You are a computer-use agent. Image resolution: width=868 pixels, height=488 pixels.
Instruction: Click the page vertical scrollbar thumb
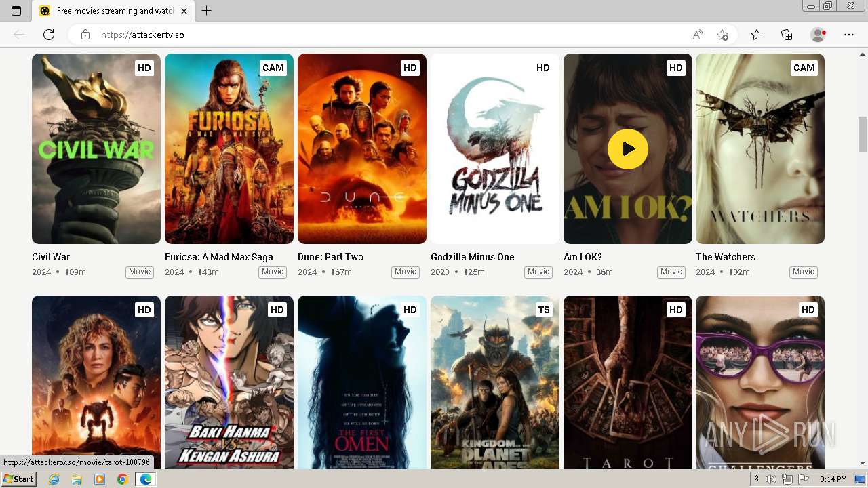[x=863, y=134]
